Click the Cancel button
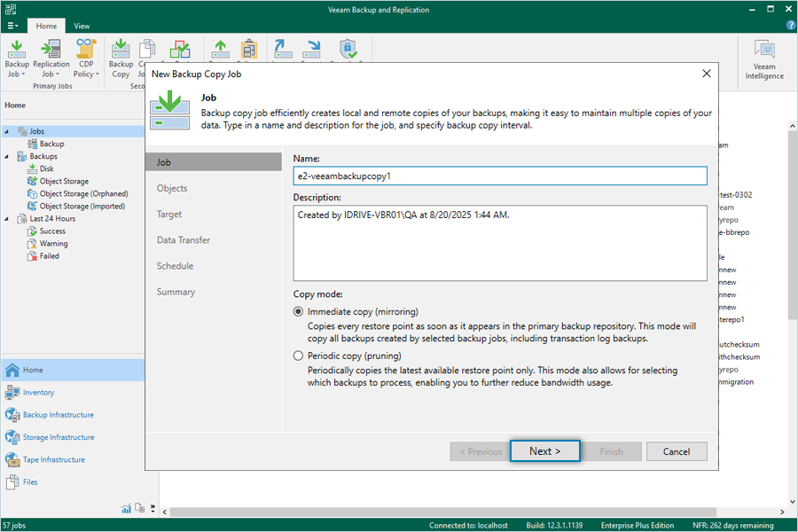798x532 pixels. [677, 451]
